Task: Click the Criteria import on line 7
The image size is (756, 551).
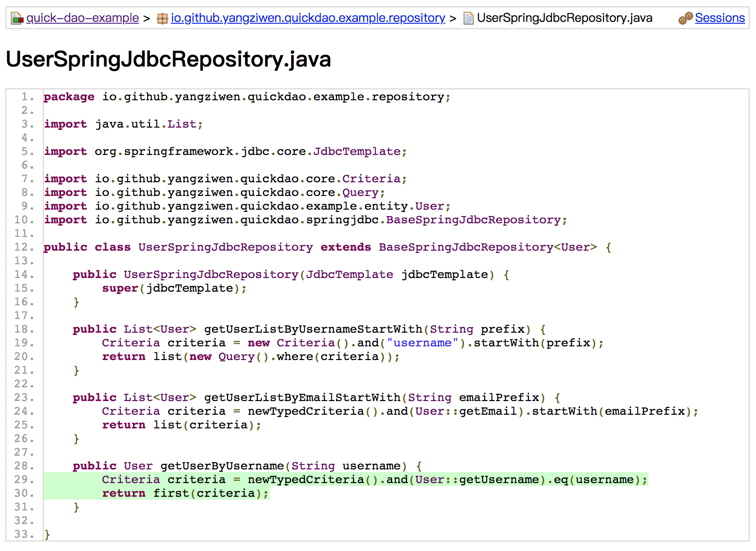Action: point(225,179)
